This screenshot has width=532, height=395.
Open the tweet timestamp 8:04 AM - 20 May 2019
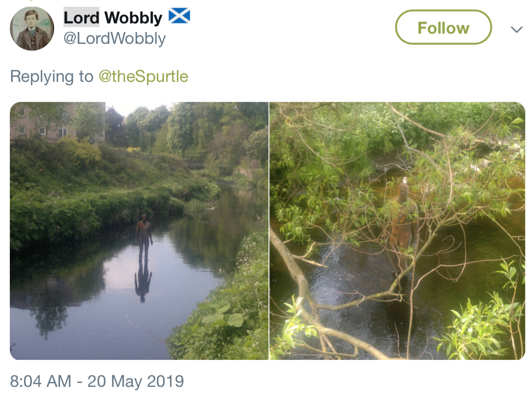tap(97, 381)
